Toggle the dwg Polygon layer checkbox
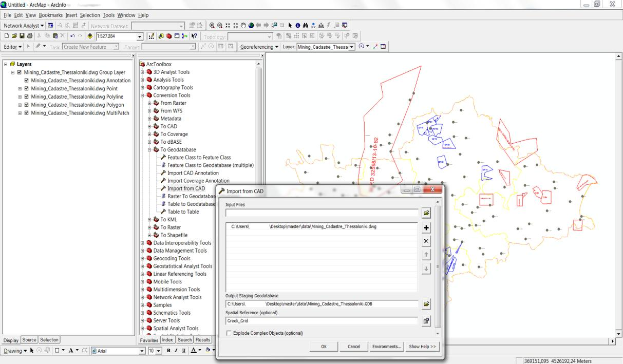Image resolution: width=623 pixels, height=364 pixels. [x=27, y=105]
